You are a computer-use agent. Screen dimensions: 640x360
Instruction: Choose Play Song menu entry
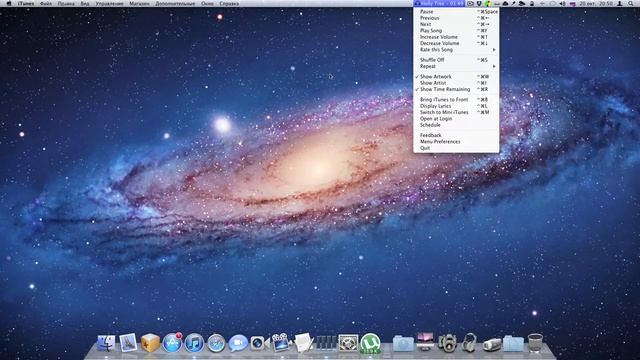click(456, 31)
